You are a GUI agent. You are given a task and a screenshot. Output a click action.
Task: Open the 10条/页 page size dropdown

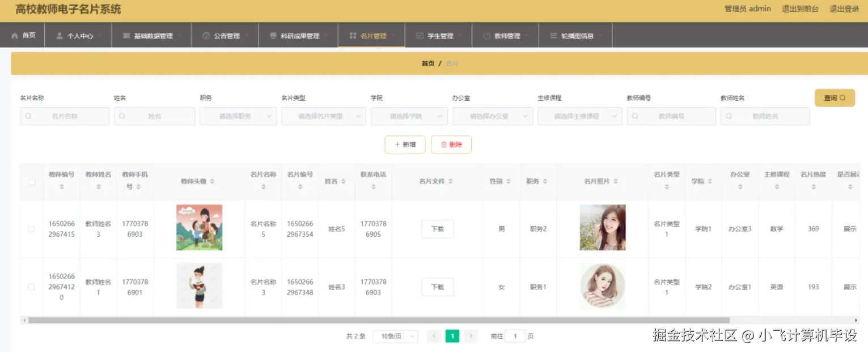395,336
